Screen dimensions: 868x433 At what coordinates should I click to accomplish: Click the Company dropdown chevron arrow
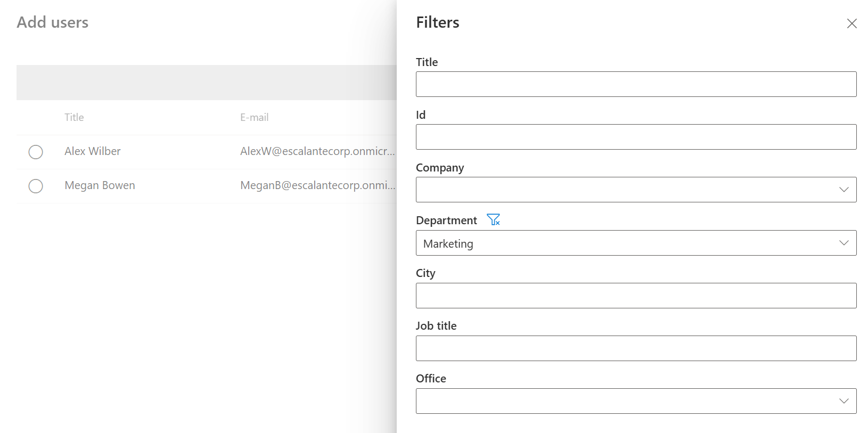click(x=844, y=190)
